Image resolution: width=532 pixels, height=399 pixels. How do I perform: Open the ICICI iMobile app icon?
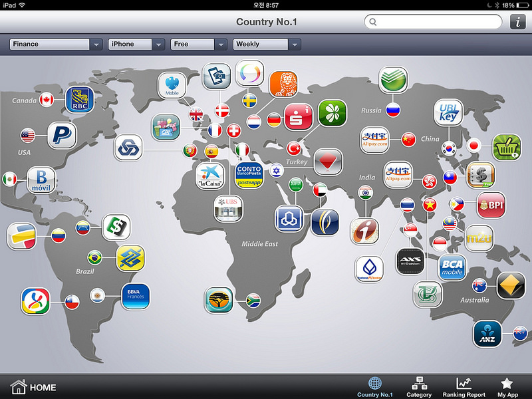pyautogui.click(x=364, y=231)
